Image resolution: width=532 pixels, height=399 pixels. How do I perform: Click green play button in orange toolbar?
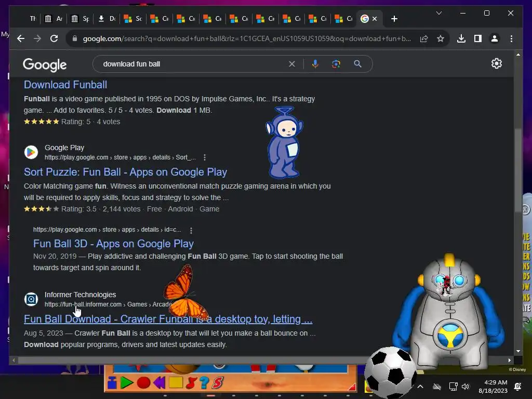coord(126,383)
